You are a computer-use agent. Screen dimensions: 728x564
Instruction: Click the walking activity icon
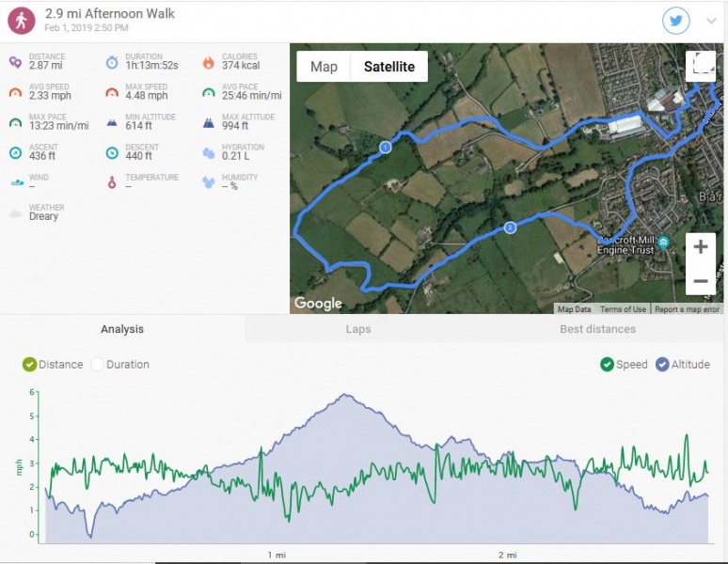coord(22,21)
